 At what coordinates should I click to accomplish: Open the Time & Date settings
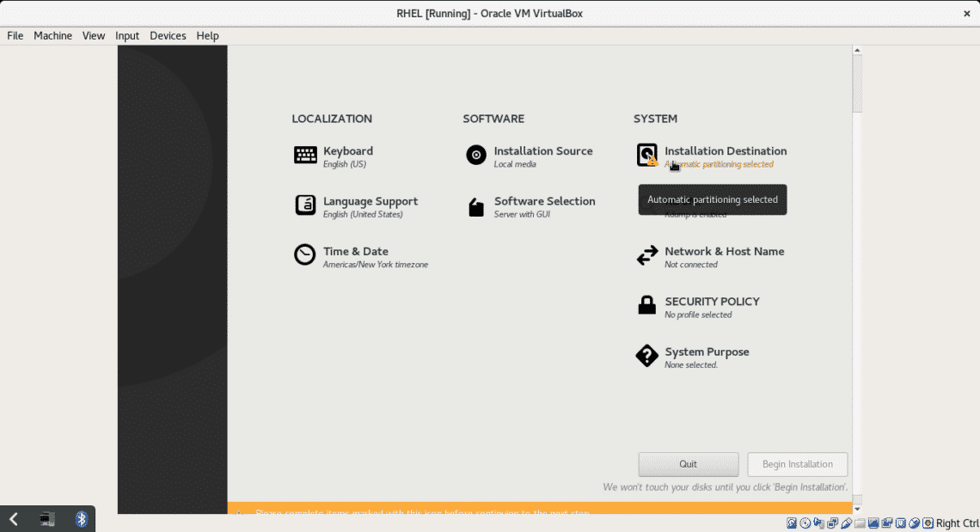point(361,257)
